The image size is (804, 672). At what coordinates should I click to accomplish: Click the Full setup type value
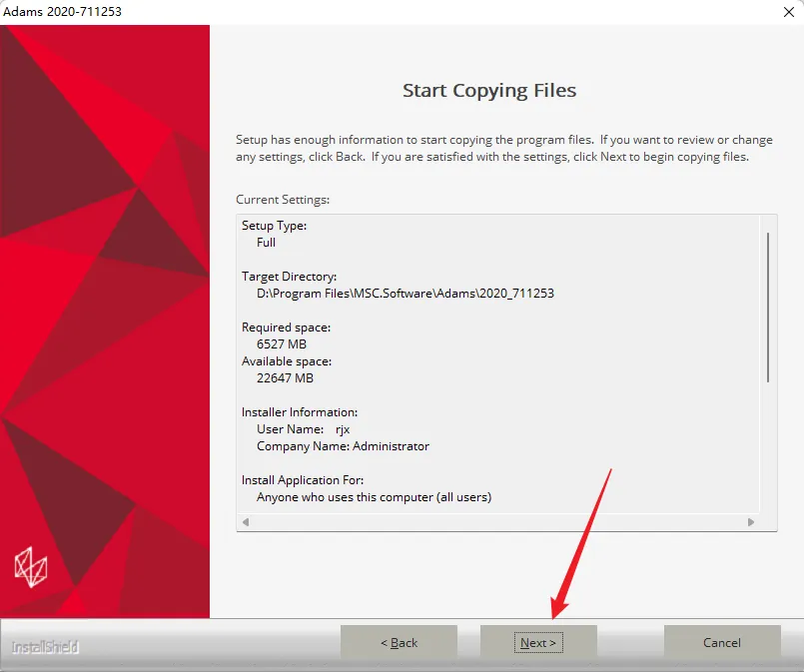click(x=266, y=243)
